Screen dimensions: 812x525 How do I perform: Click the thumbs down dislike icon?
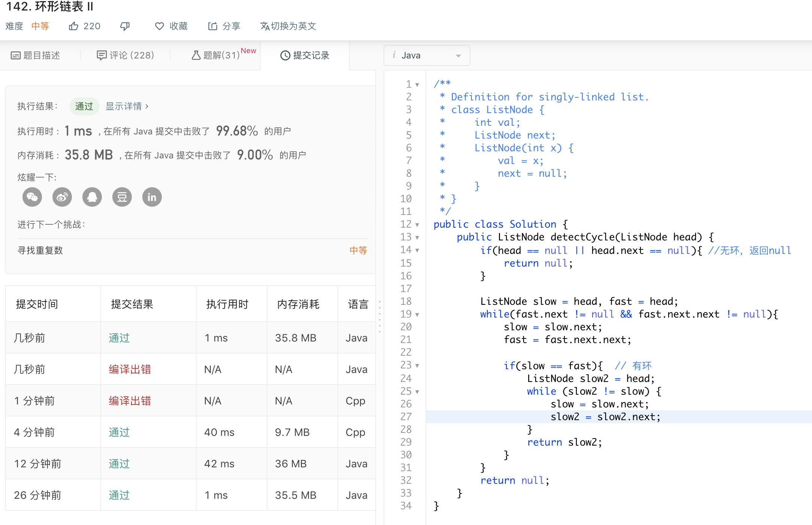(x=125, y=26)
